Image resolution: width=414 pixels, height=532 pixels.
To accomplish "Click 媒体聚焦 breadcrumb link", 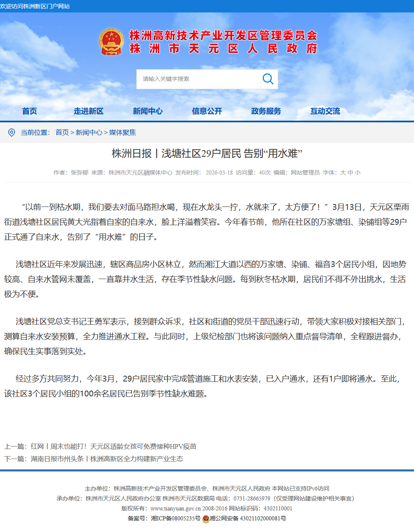I will [x=122, y=133].
